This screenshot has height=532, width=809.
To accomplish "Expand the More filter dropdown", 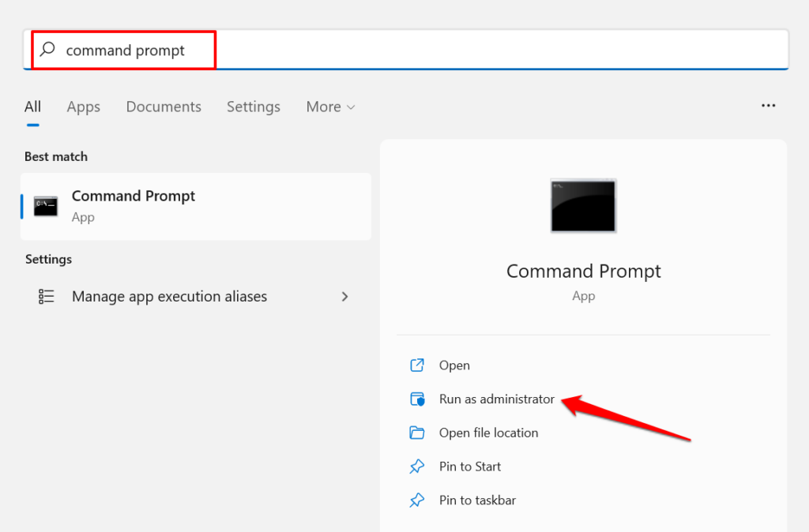I will click(330, 107).
